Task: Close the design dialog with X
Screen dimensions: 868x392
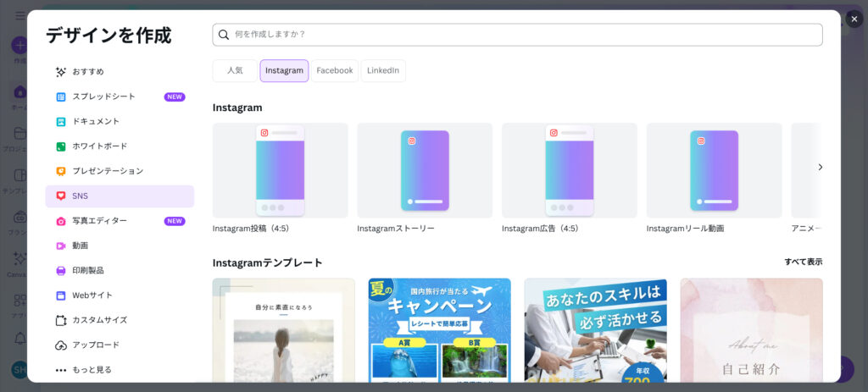Action: point(854,19)
